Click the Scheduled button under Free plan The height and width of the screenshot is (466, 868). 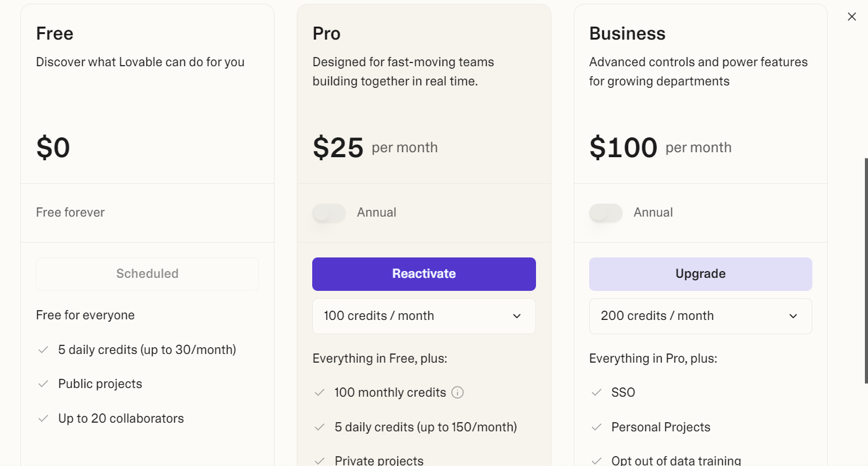[147, 274]
